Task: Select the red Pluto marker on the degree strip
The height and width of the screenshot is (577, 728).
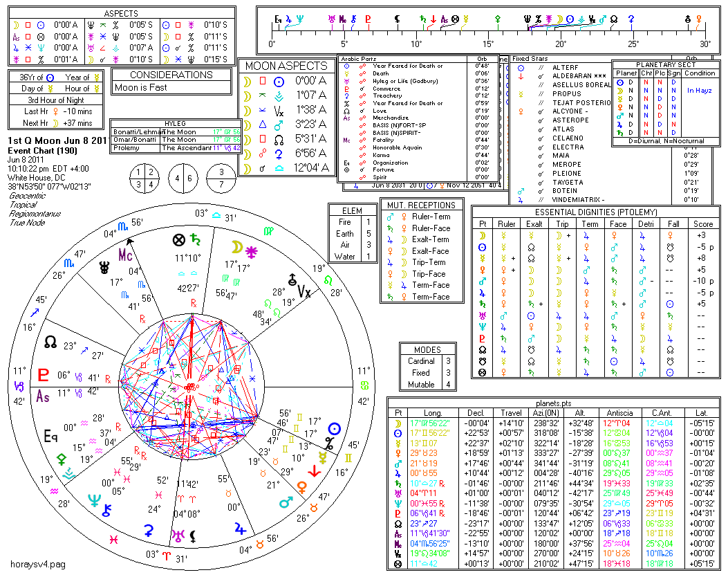Action: [x=368, y=19]
